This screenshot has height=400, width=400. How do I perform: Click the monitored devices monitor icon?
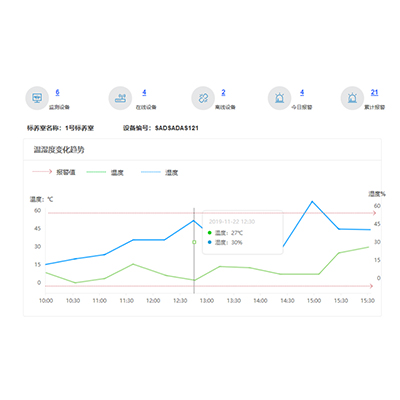click(37, 98)
